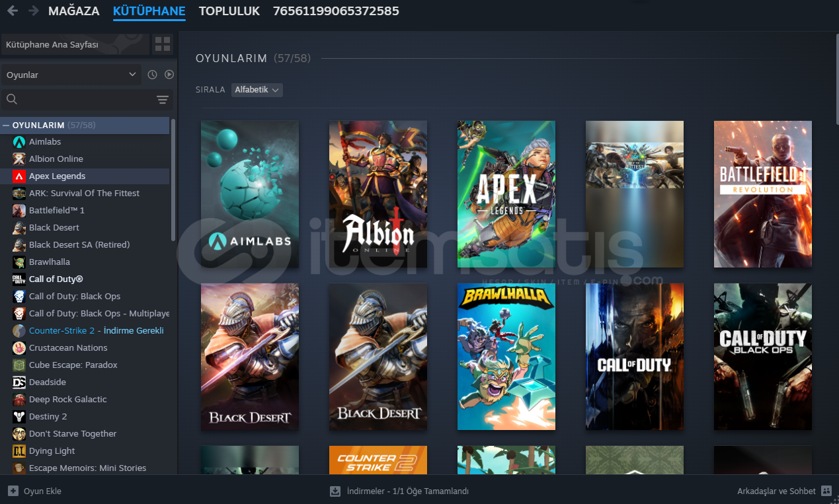Select Cube Escape: Paradox entry
839x504 pixels.
click(85, 365)
